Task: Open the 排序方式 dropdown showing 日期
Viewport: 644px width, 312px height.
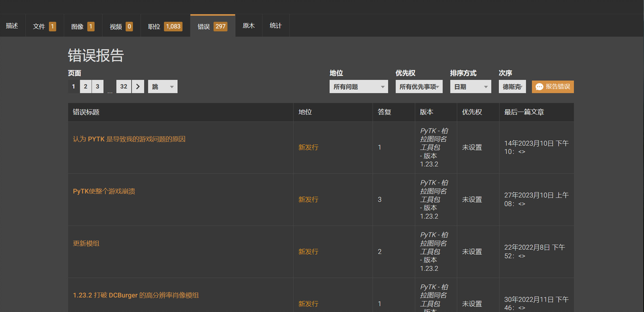Action: point(470,86)
